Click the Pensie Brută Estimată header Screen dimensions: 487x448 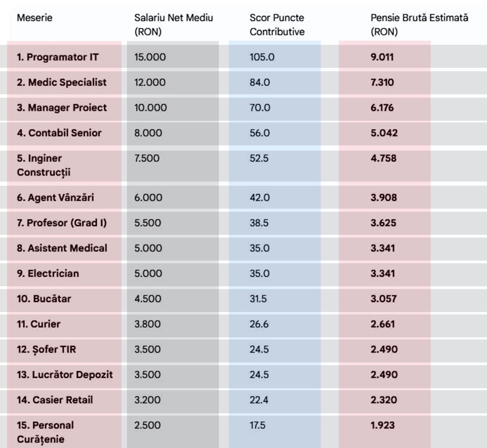tap(419, 24)
